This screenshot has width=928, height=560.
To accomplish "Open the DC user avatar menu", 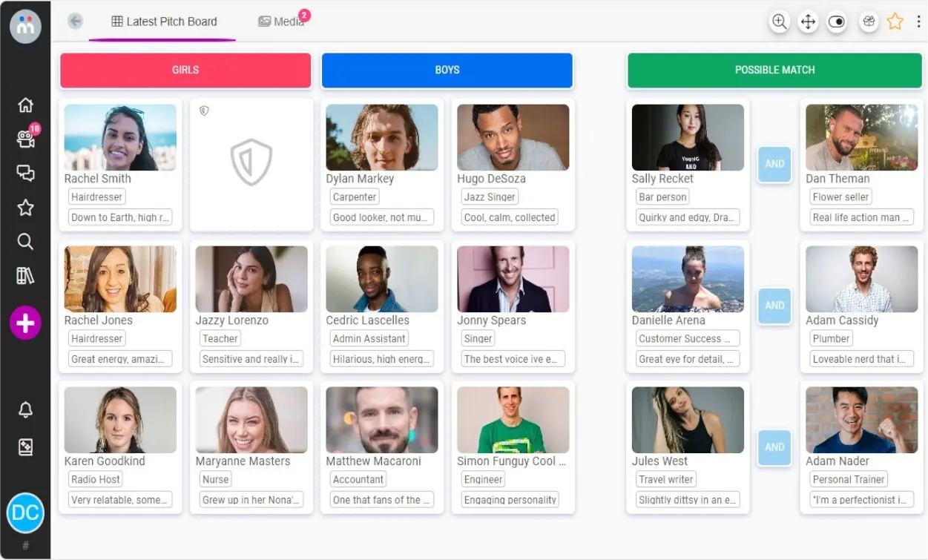I will 25,513.
